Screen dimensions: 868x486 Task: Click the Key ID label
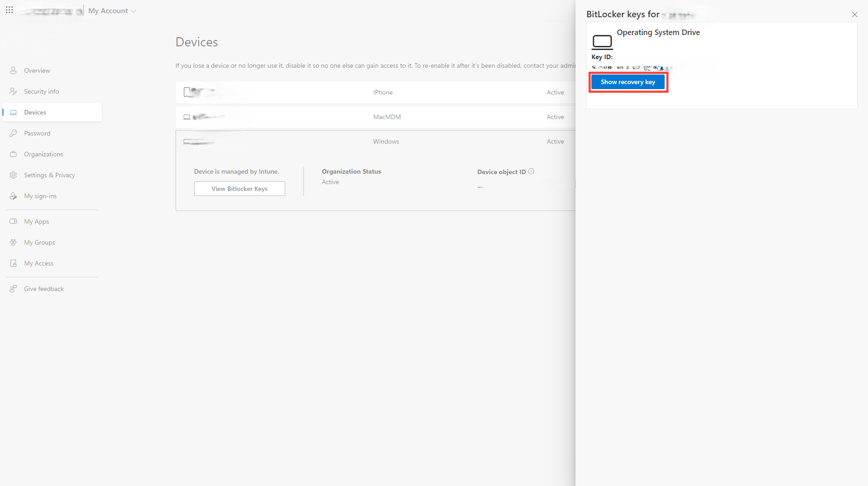(x=602, y=57)
